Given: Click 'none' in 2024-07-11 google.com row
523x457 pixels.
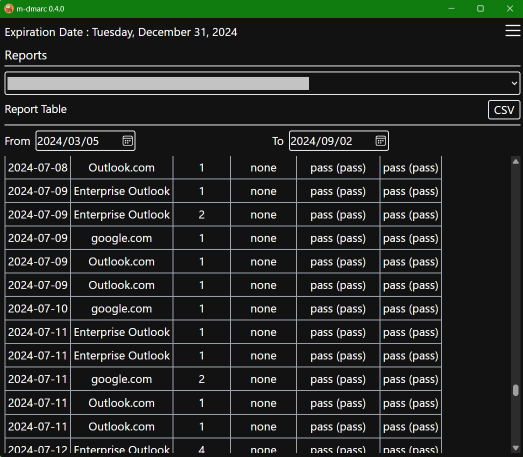Looking at the screenshot, I should pyautogui.click(x=263, y=379).
